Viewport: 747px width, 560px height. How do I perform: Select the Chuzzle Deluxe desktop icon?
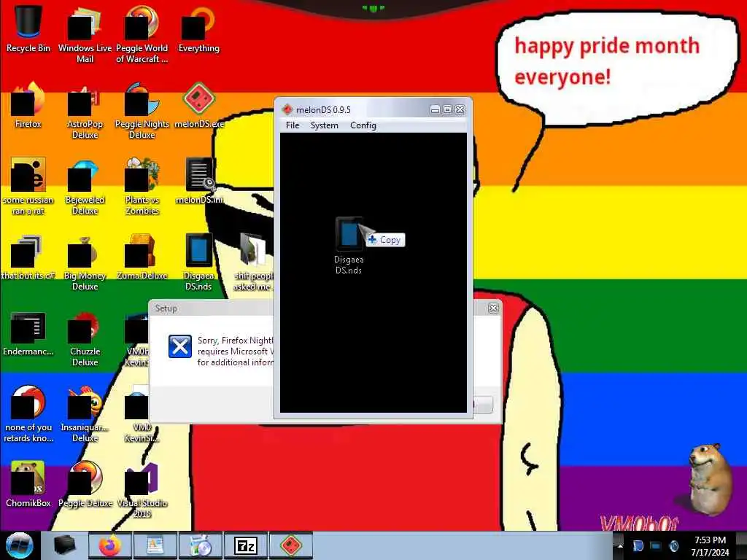(85, 338)
